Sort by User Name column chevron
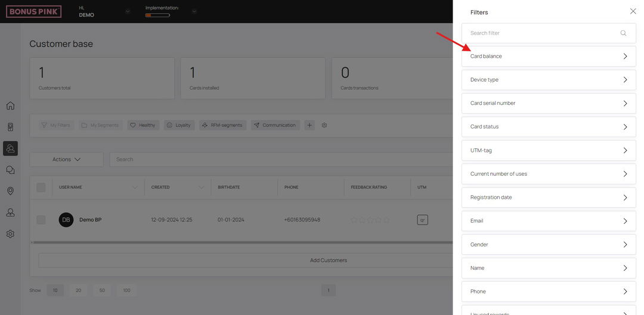Screen dimensions: 644x315 pos(135,188)
